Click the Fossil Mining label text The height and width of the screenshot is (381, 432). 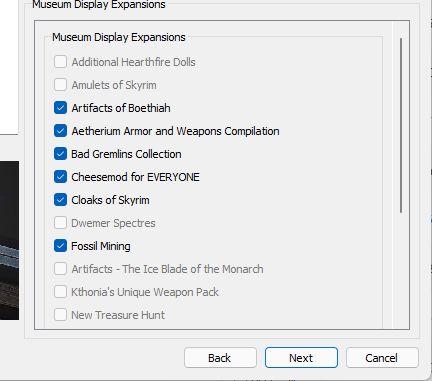point(101,246)
